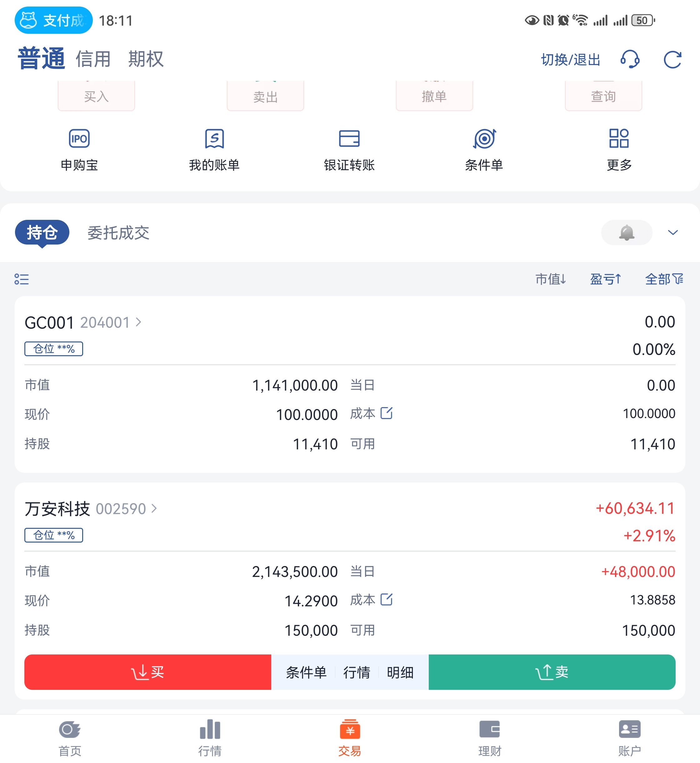Open the customer service headset icon

tap(630, 59)
